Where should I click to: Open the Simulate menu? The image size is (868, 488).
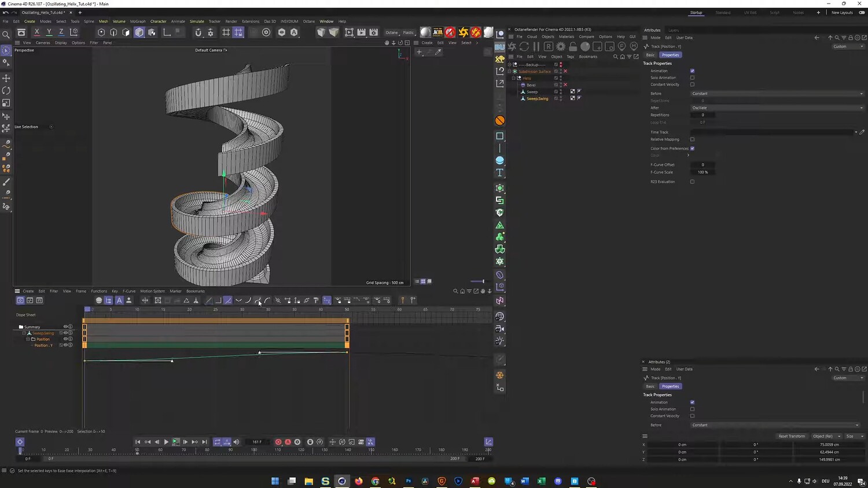(197, 21)
